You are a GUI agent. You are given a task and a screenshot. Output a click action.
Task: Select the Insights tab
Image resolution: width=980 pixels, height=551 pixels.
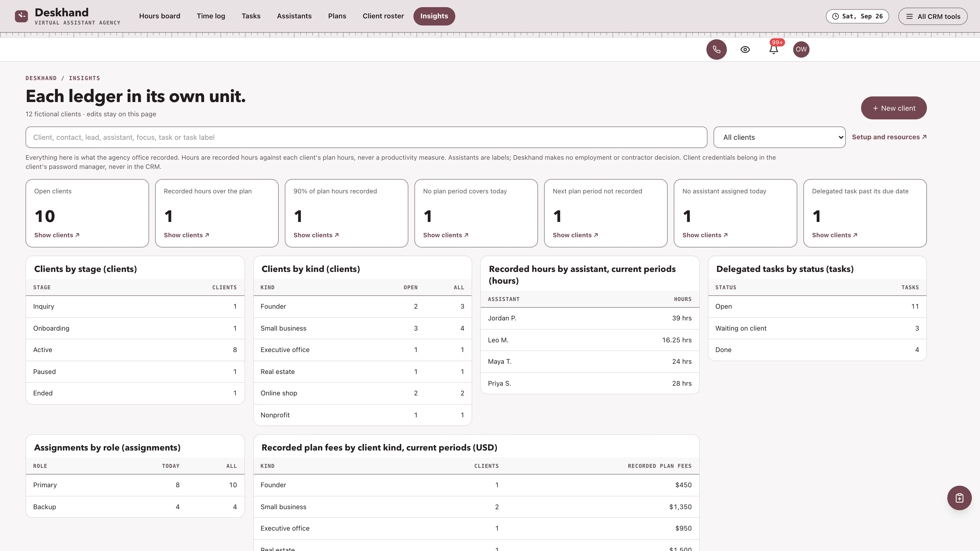point(434,16)
